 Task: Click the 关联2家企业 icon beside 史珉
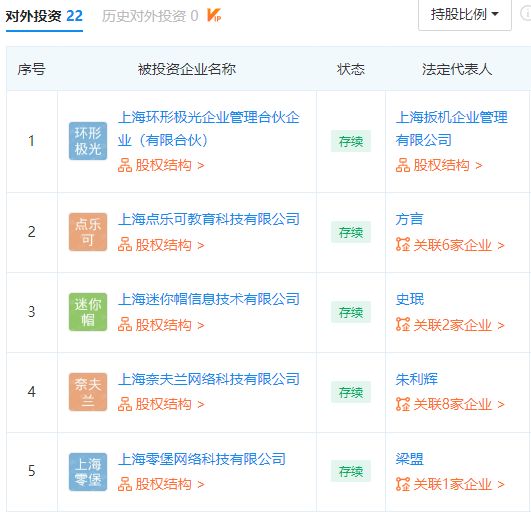tap(403, 324)
